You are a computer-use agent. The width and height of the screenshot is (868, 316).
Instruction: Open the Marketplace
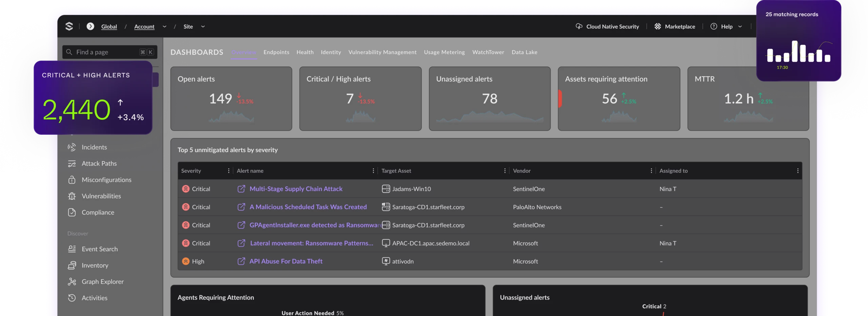pyautogui.click(x=680, y=26)
